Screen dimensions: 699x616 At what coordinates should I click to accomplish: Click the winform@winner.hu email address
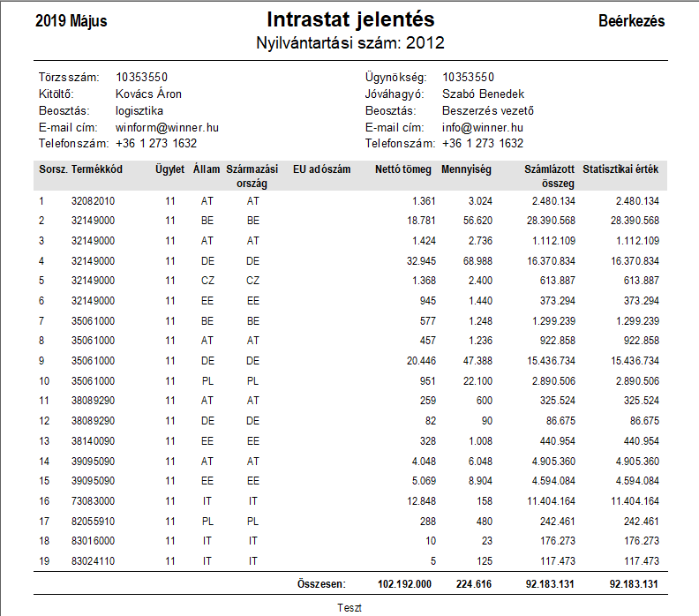167,127
